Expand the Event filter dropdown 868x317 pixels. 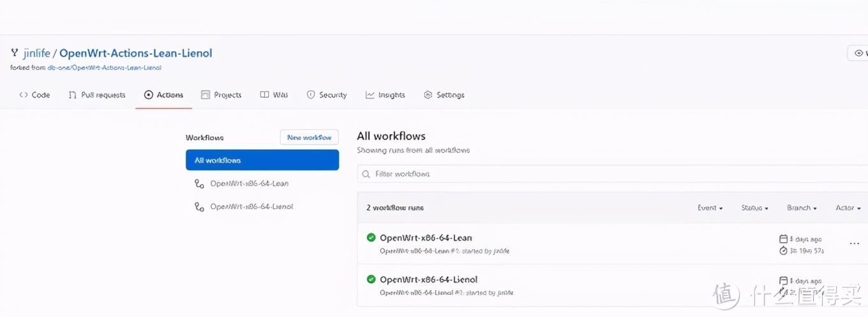(710, 208)
